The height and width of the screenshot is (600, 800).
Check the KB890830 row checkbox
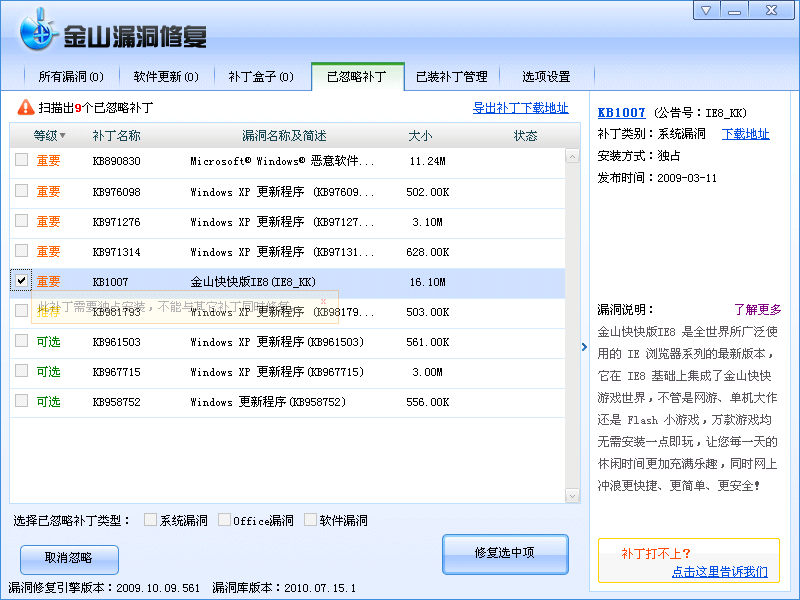pyautogui.click(x=21, y=160)
